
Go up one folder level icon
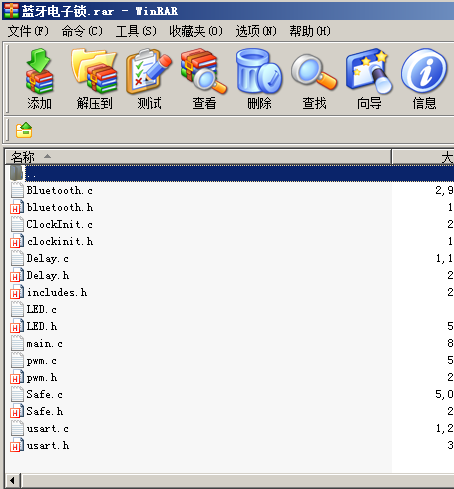(x=24, y=130)
